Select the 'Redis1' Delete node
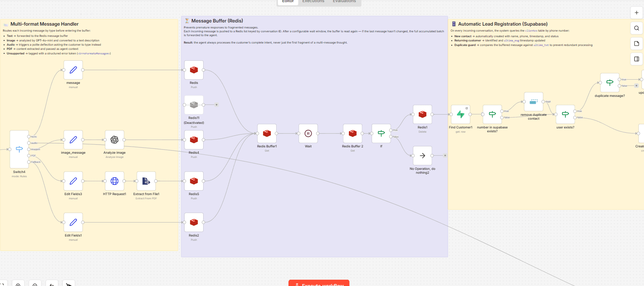 click(422, 114)
